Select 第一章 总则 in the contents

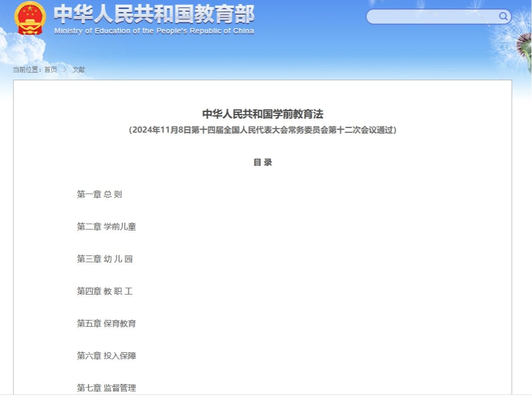point(99,195)
